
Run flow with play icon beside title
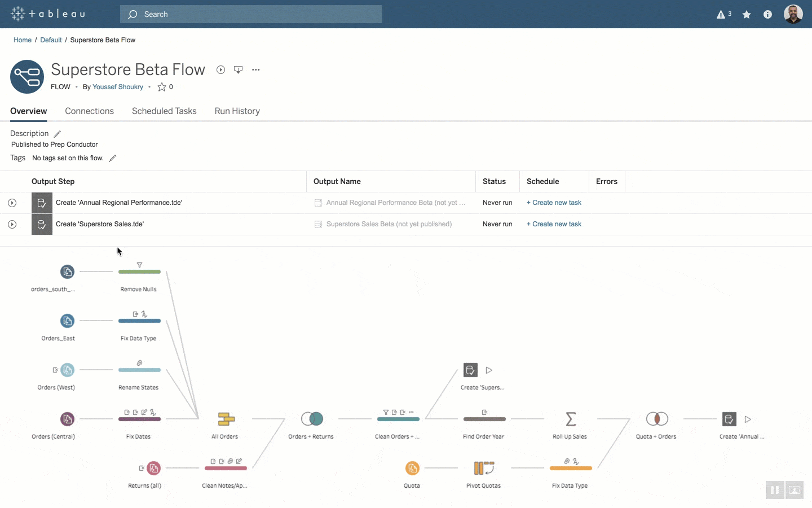coord(220,70)
